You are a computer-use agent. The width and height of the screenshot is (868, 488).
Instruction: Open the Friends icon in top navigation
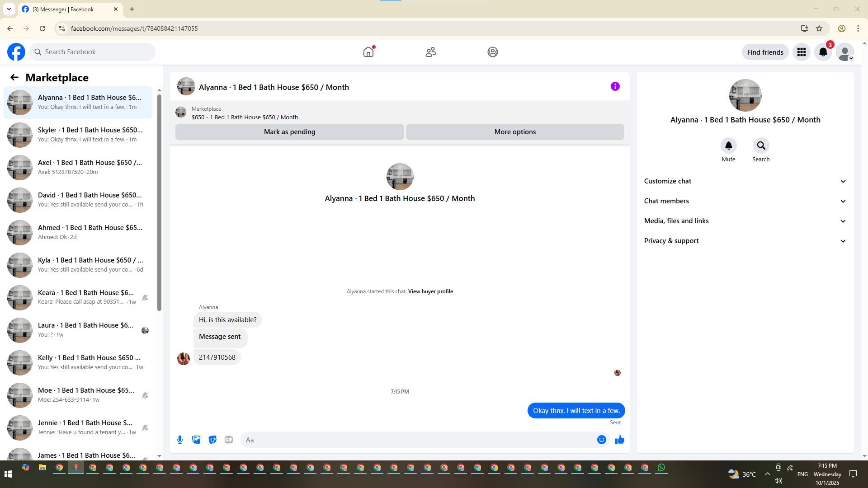point(431,52)
